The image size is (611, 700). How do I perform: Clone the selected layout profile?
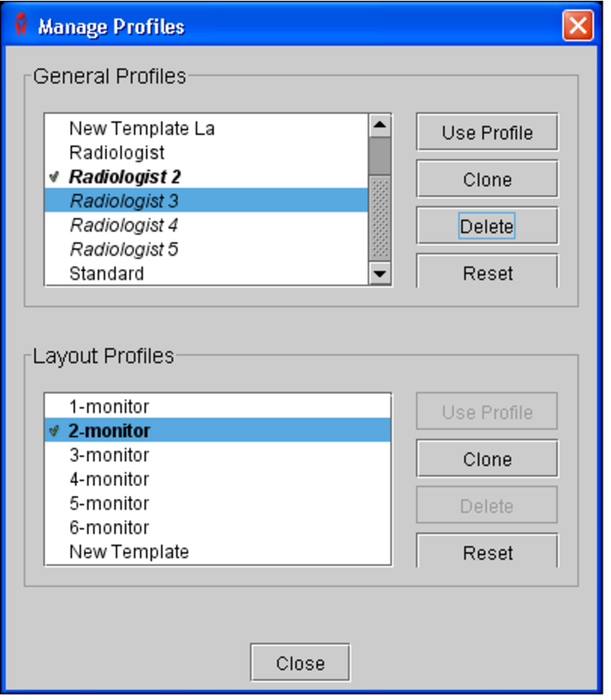point(487,459)
